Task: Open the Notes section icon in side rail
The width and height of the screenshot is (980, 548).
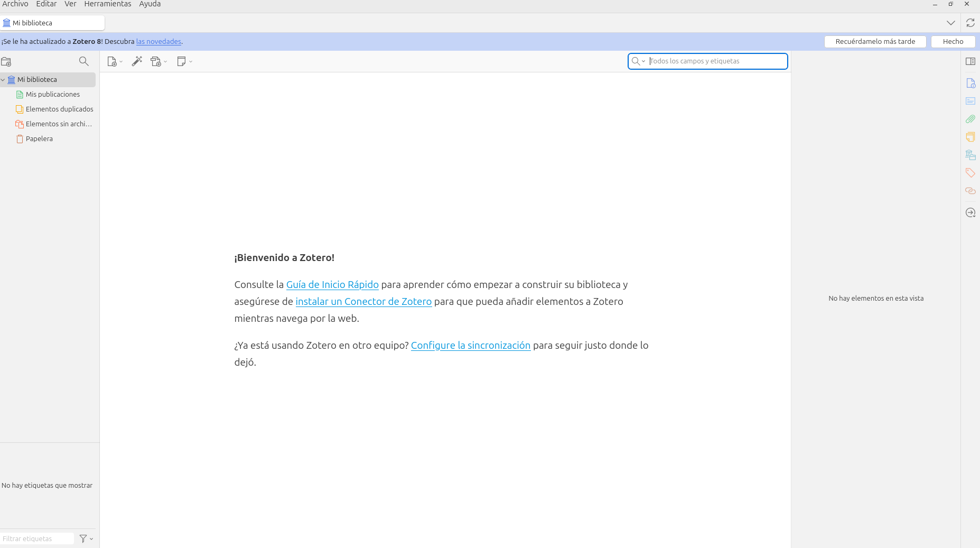Action: [970, 137]
